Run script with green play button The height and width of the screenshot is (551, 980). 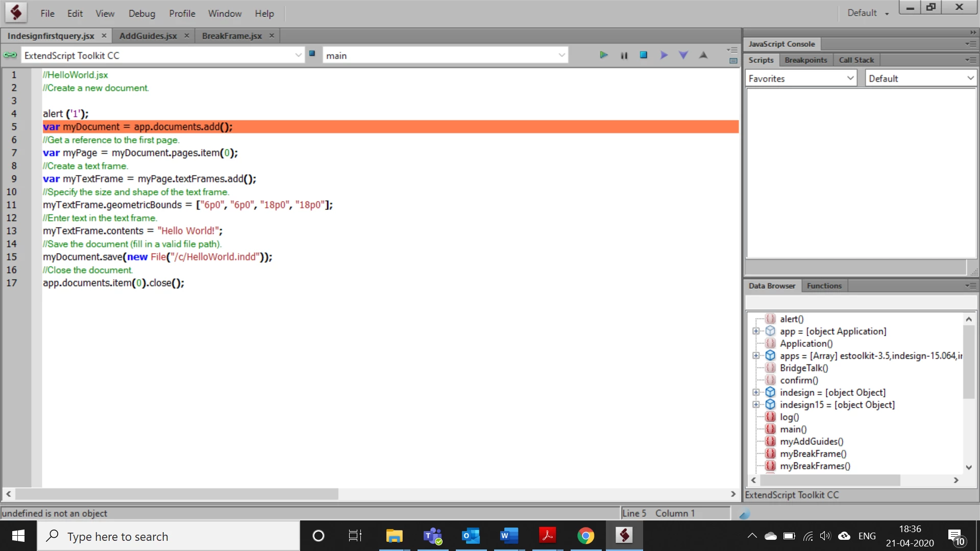(603, 55)
